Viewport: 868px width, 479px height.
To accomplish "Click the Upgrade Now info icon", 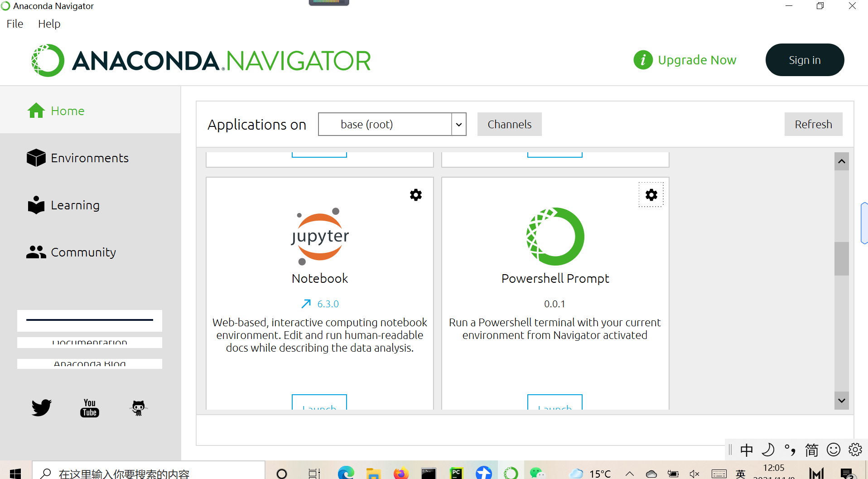I will coord(643,60).
